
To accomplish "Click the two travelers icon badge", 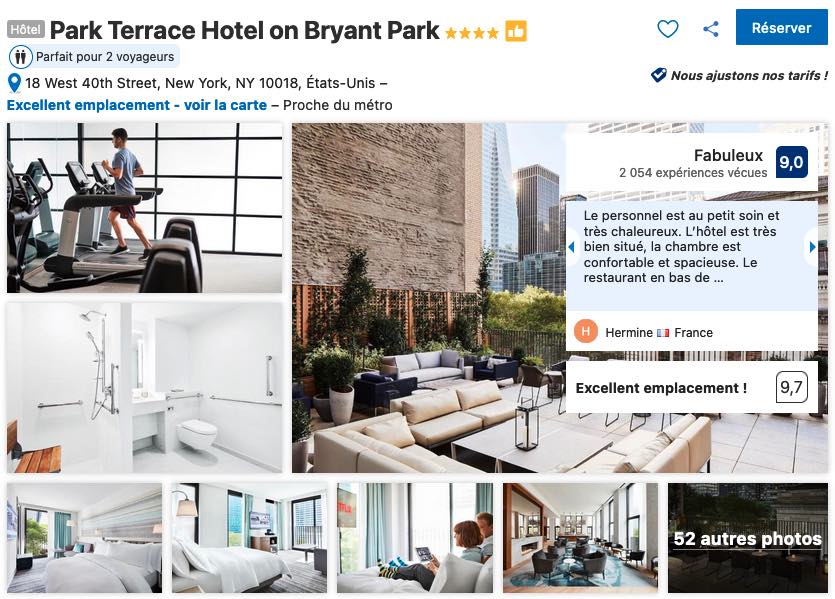I will tap(21, 56).
